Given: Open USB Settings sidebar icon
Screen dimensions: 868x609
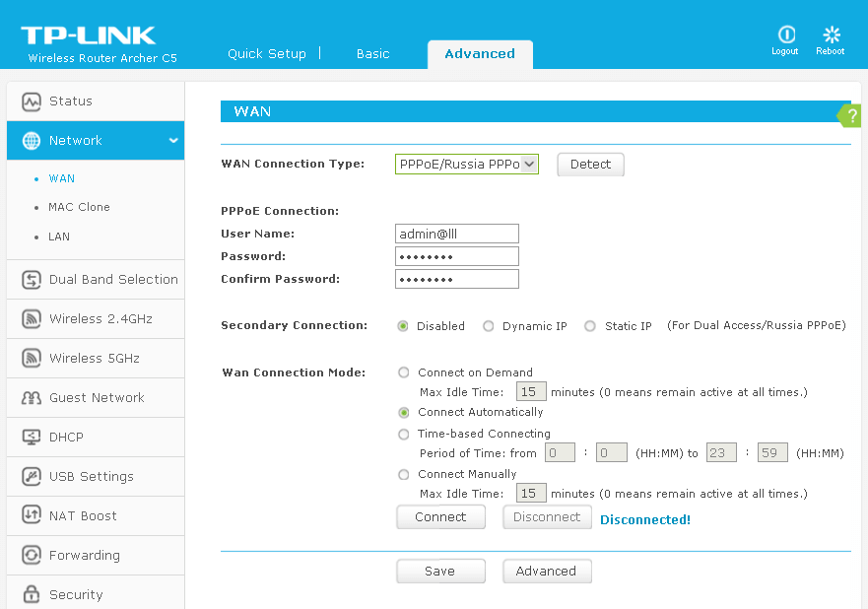Looking at the screenshot, I should (32, 477).
